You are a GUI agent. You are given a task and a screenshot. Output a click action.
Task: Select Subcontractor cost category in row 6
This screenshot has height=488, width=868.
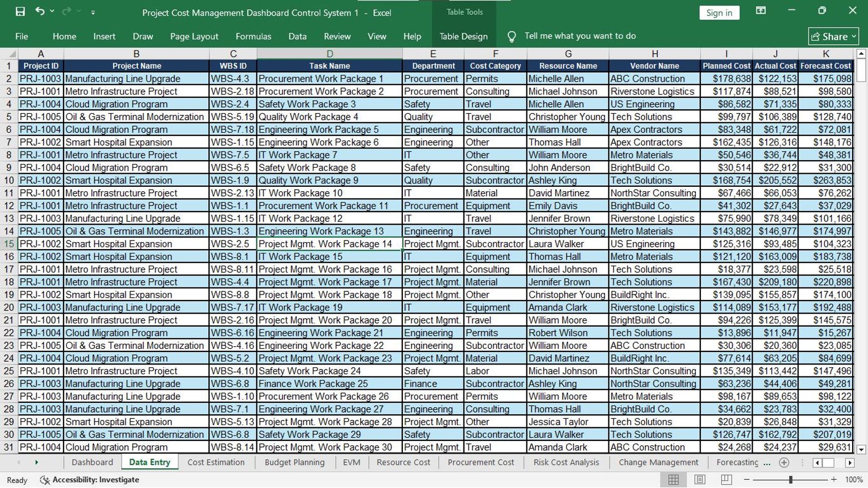coord(495,129)
